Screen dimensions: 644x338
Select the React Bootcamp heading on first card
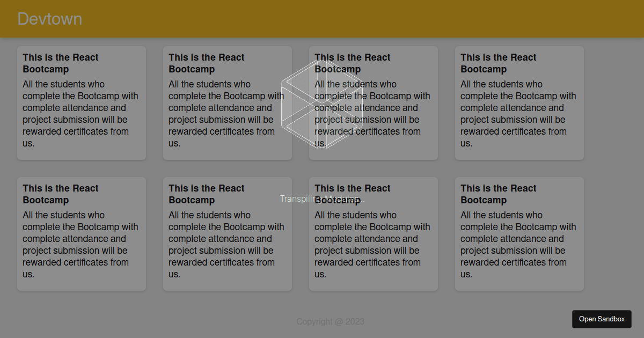[x=60, y=63]
